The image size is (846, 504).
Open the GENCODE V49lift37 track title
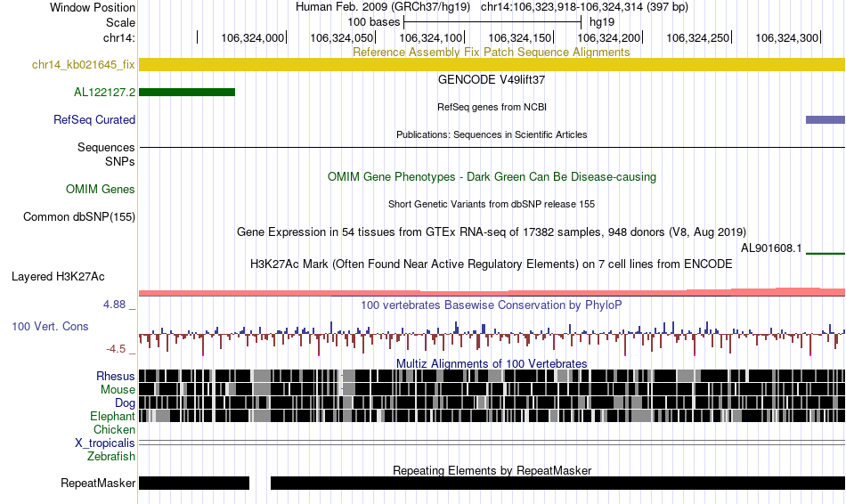click(x=492, y=80)
